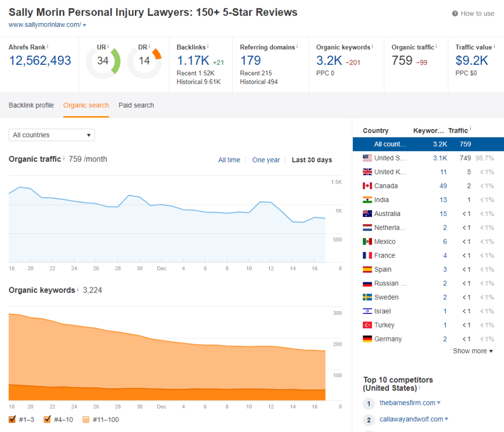This screenshot has width=504, height=432.
Task: Open dropdown arrow next to thebarnesfirm.com
Action: 439,402
